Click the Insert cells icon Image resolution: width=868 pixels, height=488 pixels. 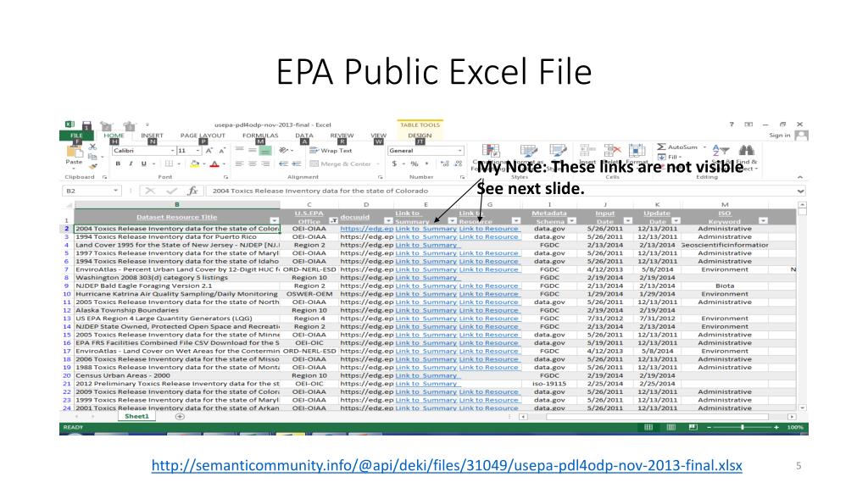(x=587, y=151)
